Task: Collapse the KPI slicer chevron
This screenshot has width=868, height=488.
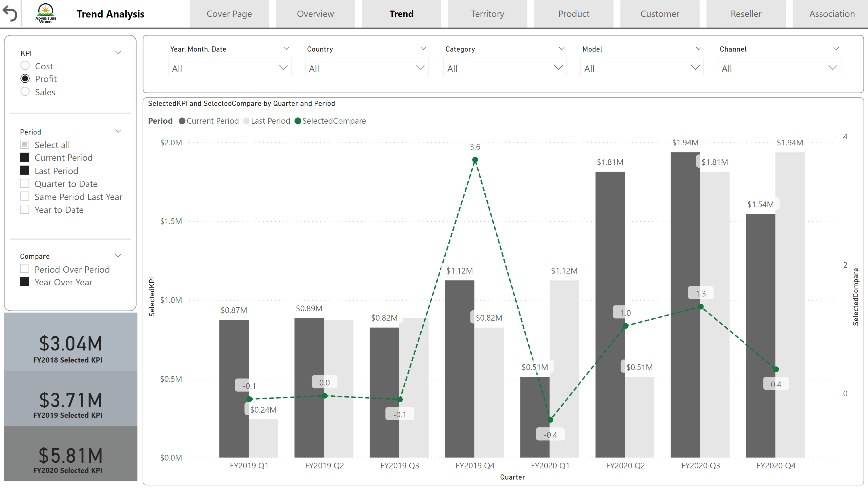Action: point(118,52)
